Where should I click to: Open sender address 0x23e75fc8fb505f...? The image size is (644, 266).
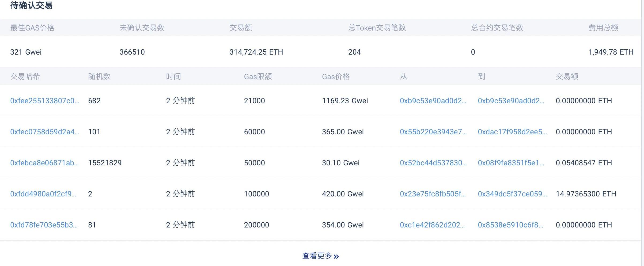point(433,194)
